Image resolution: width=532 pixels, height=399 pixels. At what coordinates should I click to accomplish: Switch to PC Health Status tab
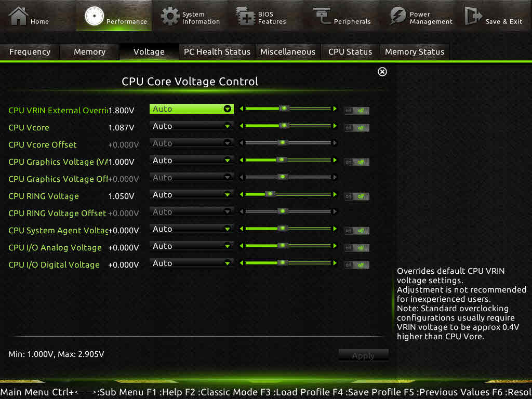pos(217,51)
